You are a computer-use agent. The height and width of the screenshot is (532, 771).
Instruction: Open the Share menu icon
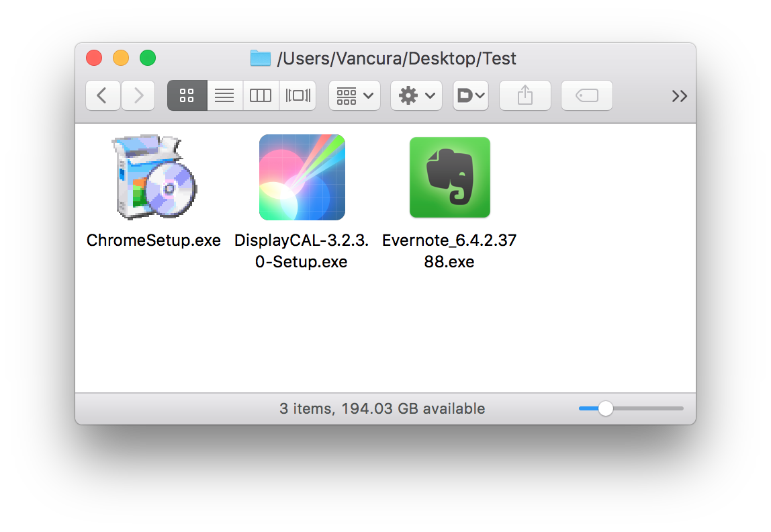(x=525, y=95)
